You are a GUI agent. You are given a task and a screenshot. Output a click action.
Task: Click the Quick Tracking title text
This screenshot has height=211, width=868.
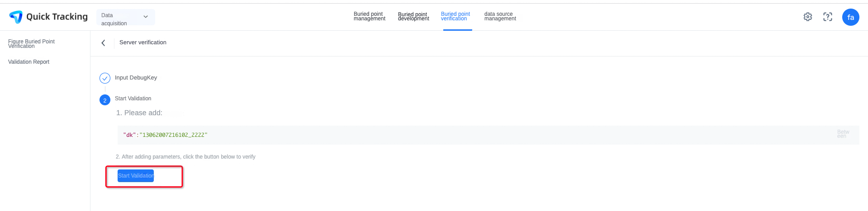[57, 17]
